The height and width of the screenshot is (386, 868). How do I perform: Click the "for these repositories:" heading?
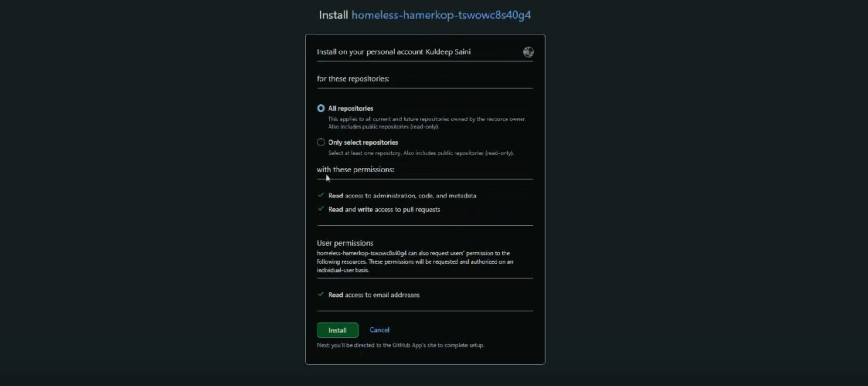[353, 79]
